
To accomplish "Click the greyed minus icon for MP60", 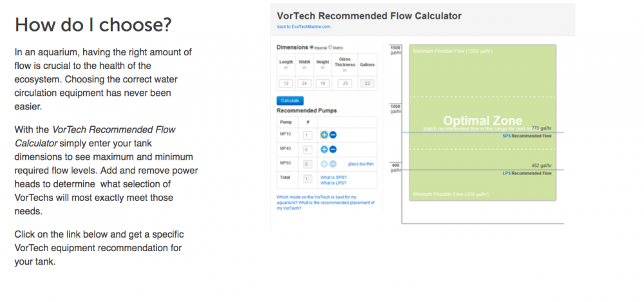I will [x=332, y=164].
